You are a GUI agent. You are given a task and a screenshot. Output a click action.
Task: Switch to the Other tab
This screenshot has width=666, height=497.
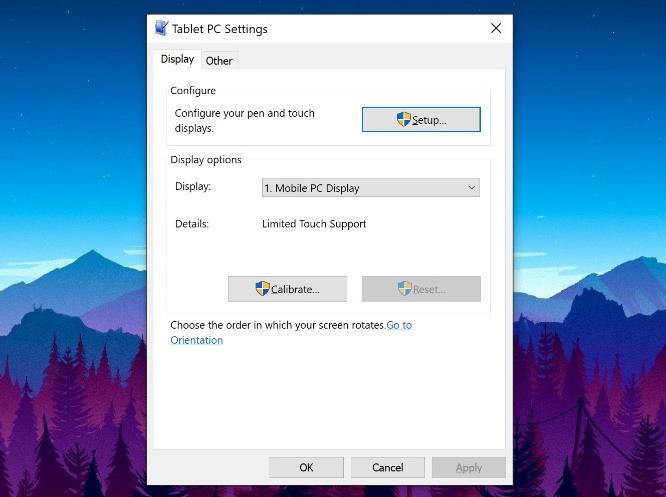pyautogui.click(x=219, y=61)
